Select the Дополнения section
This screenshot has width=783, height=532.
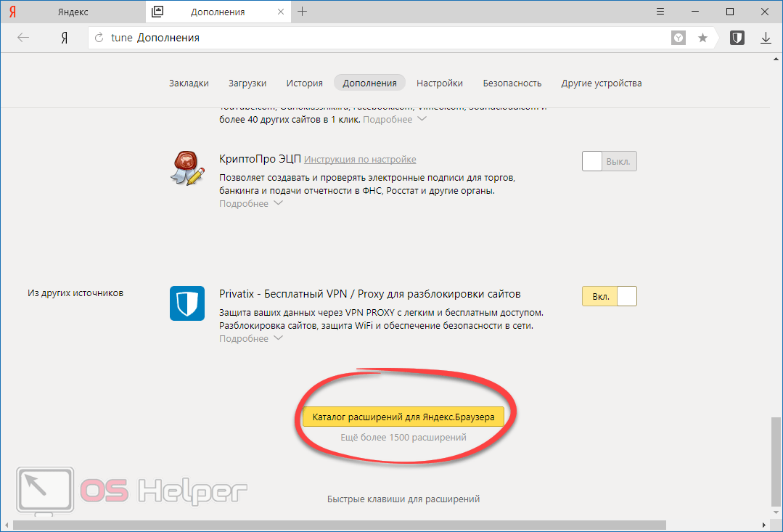coord(369,83)
